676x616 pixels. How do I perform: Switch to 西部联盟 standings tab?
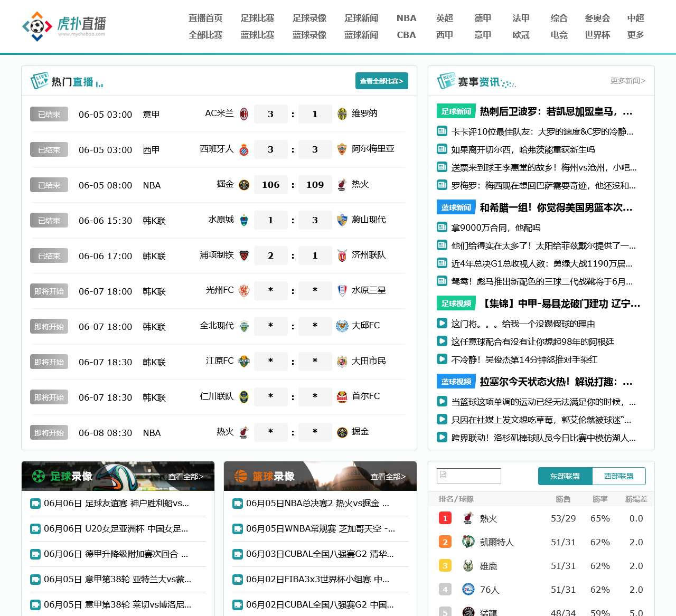619,476
